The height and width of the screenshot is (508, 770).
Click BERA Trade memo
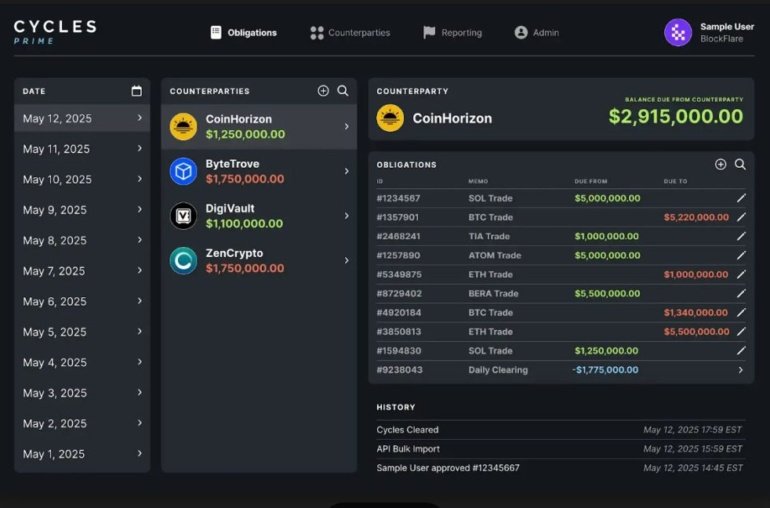[493, 293]
